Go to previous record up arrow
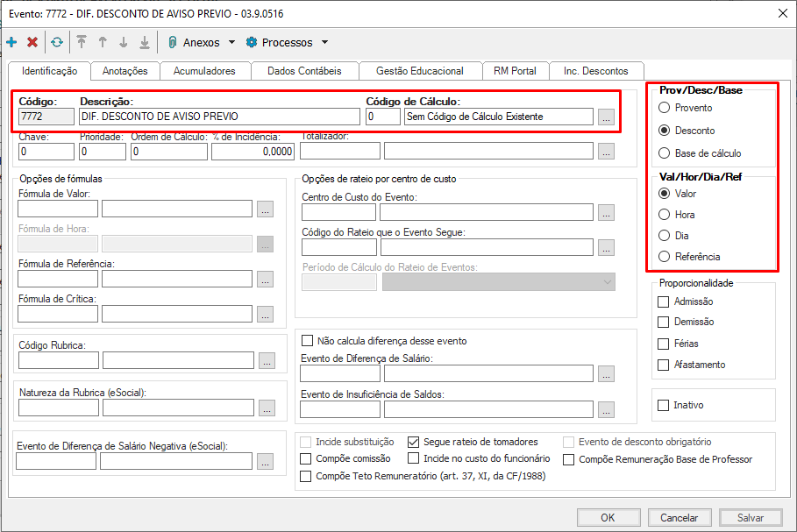Screen dimensions: 797x532 pos(103,42)
